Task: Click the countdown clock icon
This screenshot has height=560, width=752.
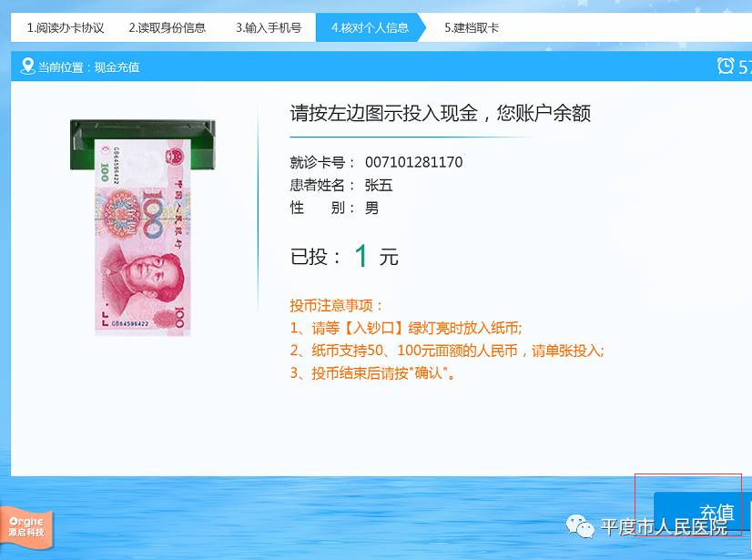Action: pyautogui.click(x=725, y=66)
